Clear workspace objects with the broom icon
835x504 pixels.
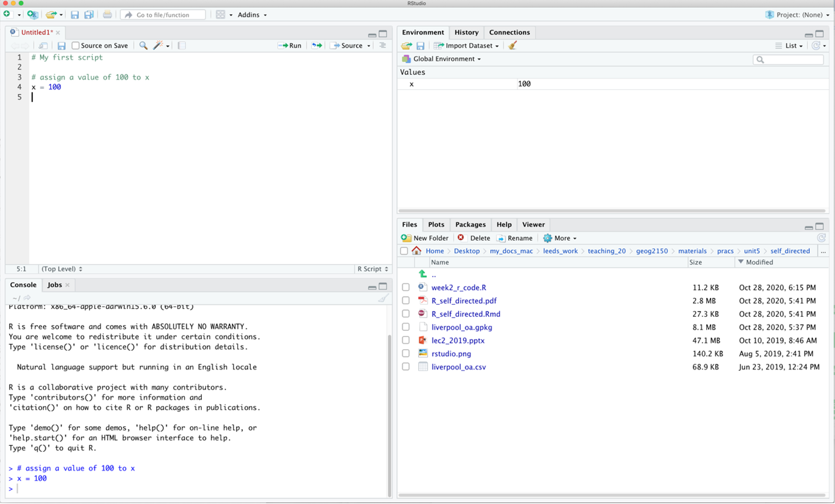tap(513, 46)
